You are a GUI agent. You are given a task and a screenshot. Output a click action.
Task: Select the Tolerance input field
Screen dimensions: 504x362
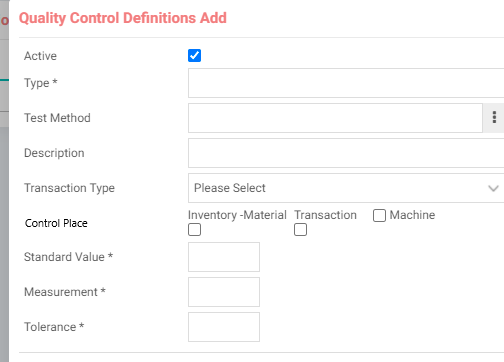(224, 327)
